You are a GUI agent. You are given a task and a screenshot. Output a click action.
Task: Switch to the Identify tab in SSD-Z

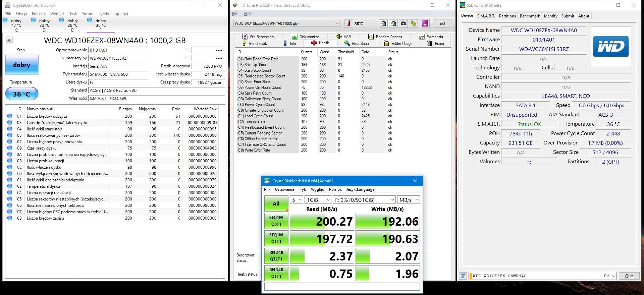pyautogui.click(x=550, y=16)
